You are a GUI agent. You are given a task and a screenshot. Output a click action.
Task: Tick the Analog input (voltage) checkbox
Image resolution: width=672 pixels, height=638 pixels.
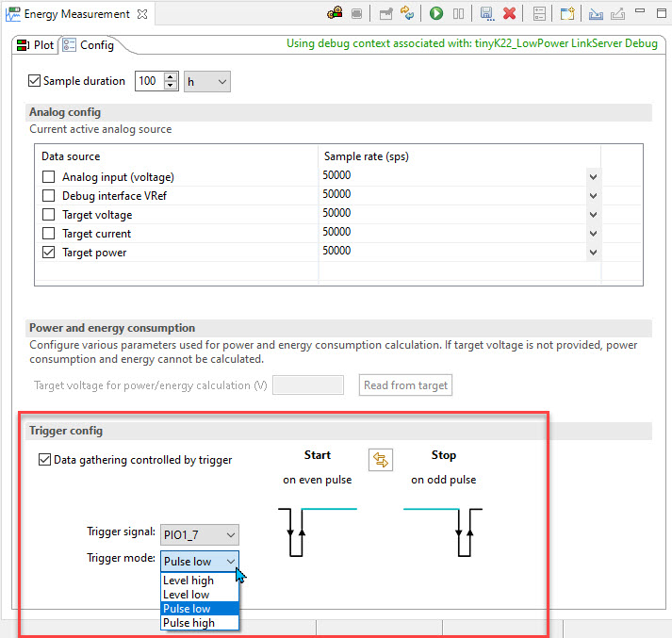pos(49,177)
